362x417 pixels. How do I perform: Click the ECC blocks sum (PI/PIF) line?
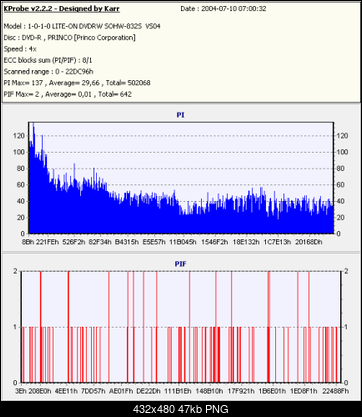click(48, 60)
